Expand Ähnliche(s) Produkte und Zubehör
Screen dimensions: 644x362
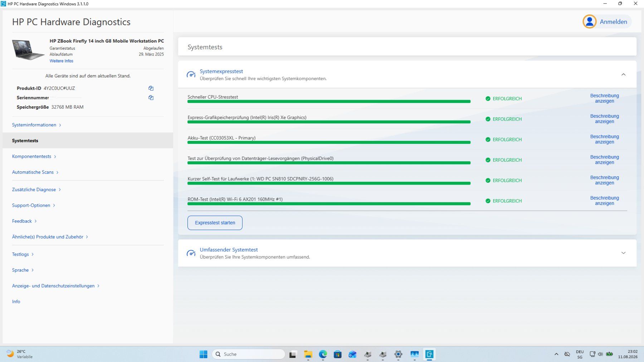(x=50, y=237)
